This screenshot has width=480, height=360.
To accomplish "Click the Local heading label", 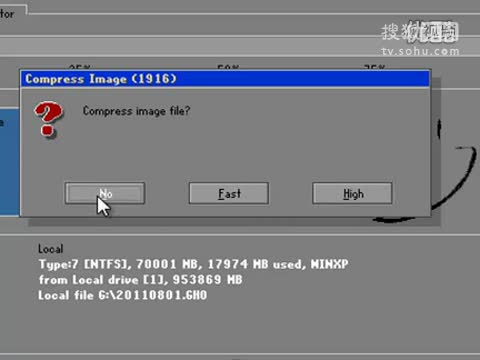I will (50, 249).
